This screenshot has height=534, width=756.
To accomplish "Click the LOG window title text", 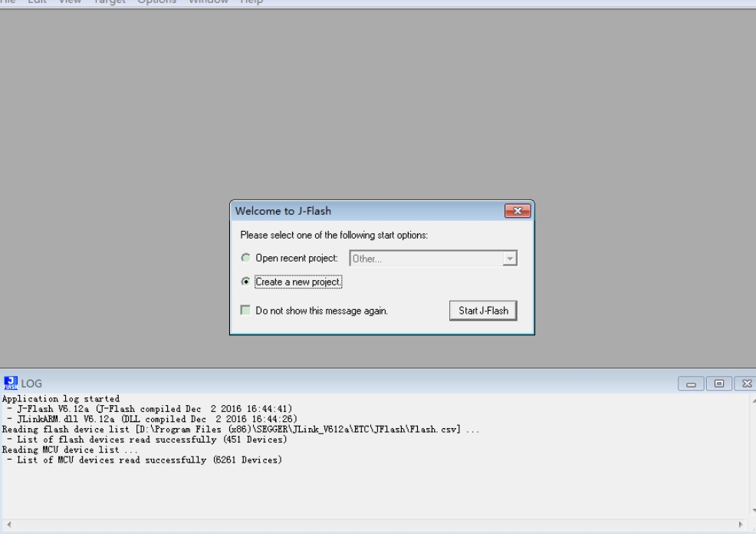I will click(x=31, y=384).
